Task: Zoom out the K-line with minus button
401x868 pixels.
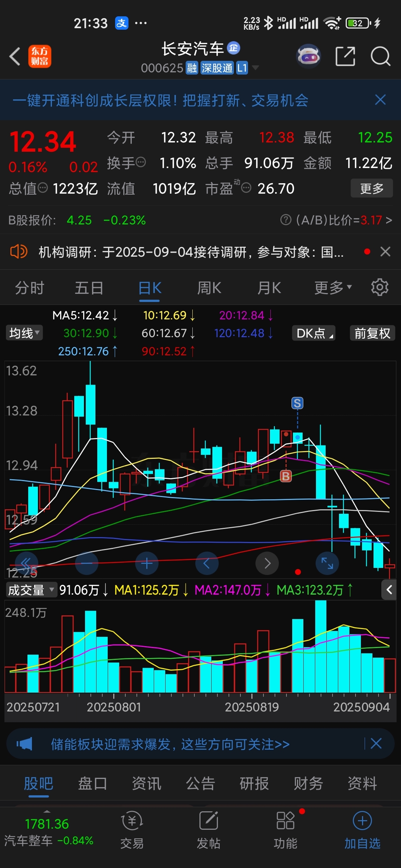Action: 87,563
